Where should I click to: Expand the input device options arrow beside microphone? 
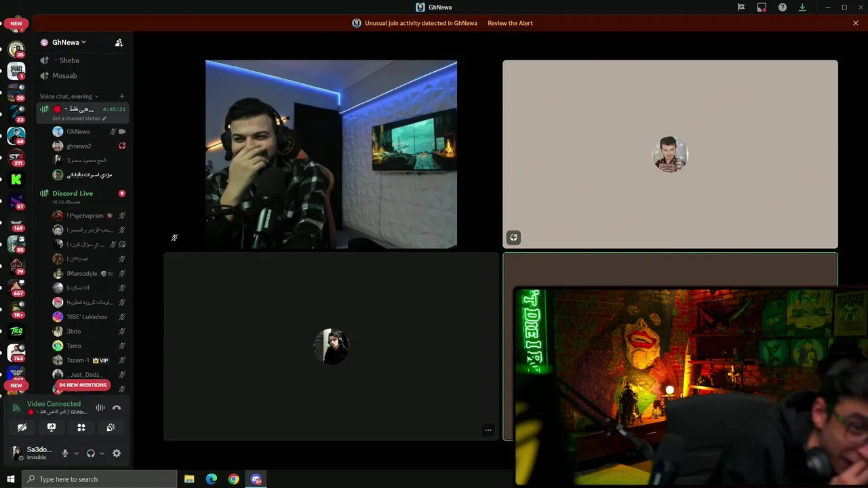[x=76, y=453]
